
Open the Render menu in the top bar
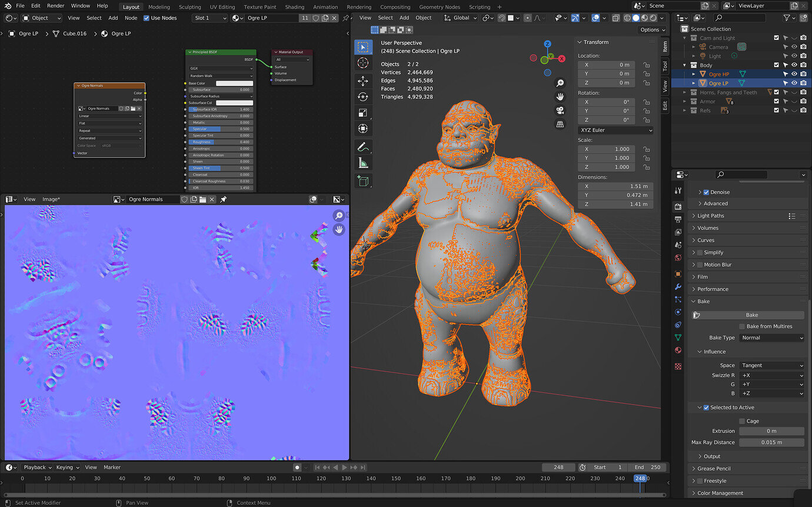click(x=55, y=5)
